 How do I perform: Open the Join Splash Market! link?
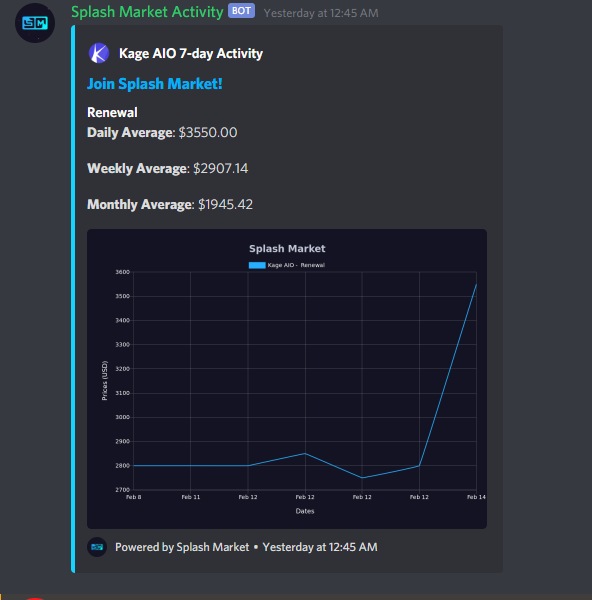coord(155,83)
